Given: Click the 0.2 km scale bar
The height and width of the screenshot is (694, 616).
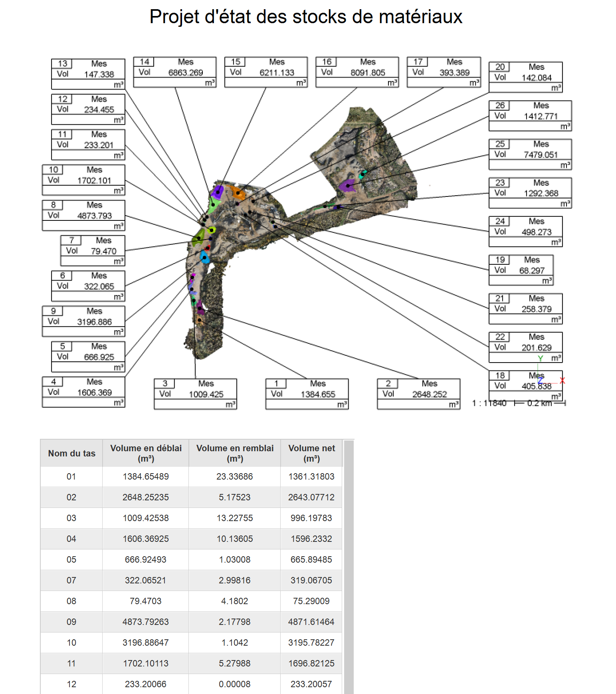Looking at the screenshot, I should point(540,403).
